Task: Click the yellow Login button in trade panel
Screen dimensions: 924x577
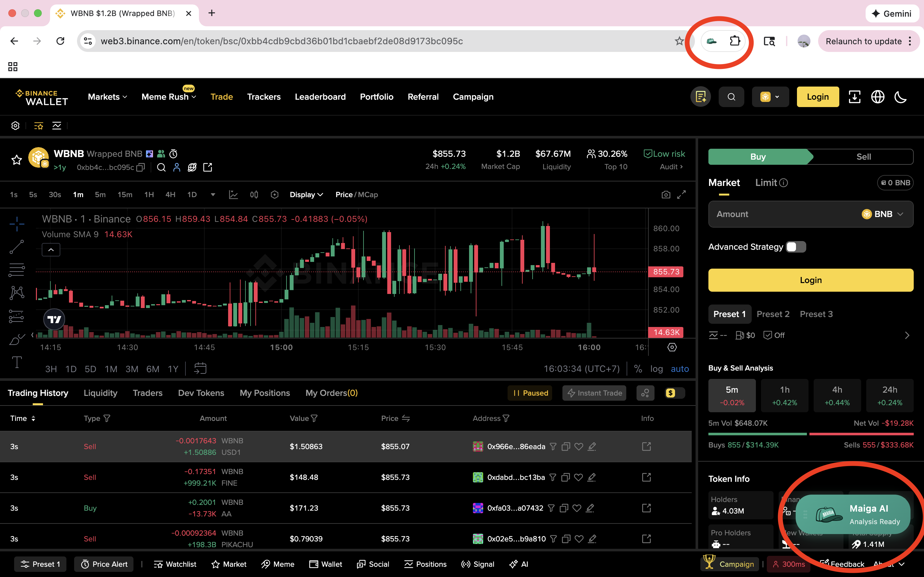Action: point(811,280)
